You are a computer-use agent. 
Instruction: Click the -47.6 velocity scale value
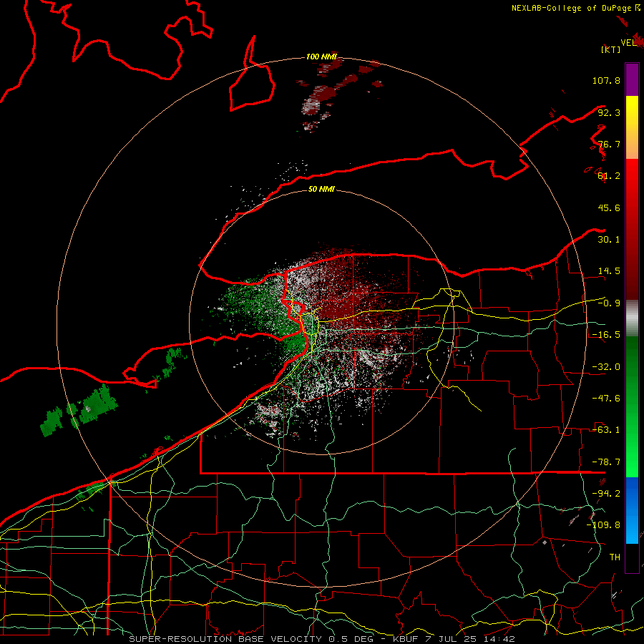pos(606,399)
